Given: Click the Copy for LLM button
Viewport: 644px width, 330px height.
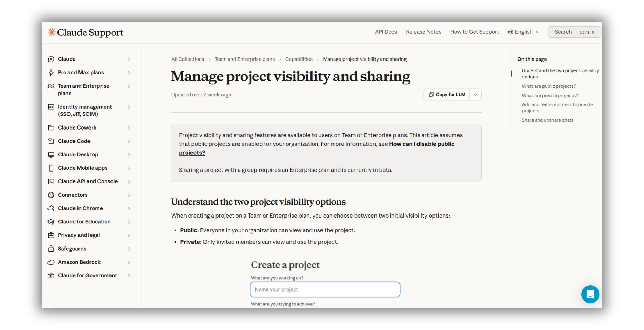Looking at the screenshot, I should point(447,95).
